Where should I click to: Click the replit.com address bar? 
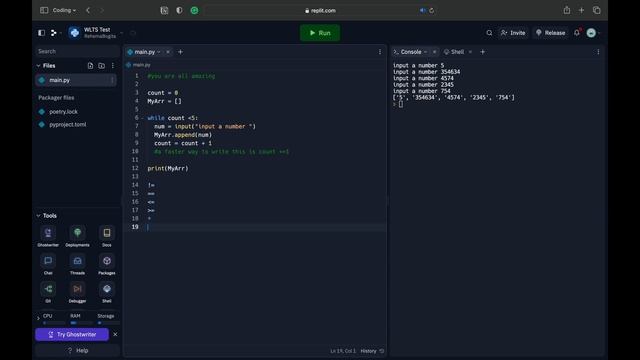pos(320,11)
